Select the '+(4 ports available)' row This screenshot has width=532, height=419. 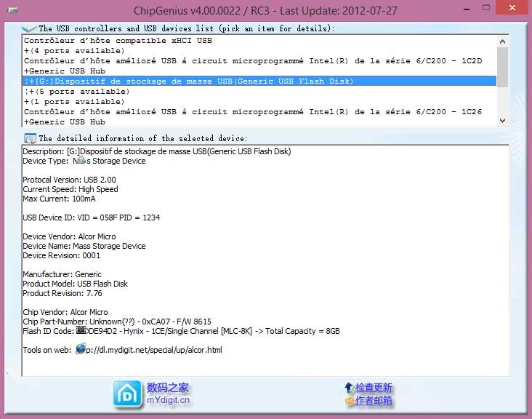click(x=259, y=51)
